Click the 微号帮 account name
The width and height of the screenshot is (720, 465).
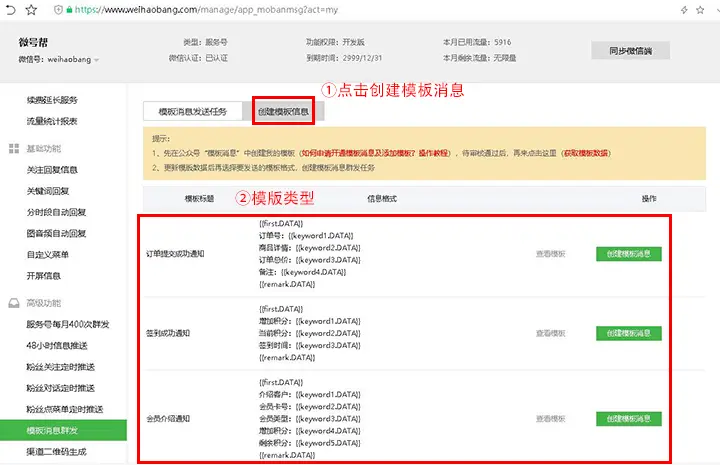33,43
